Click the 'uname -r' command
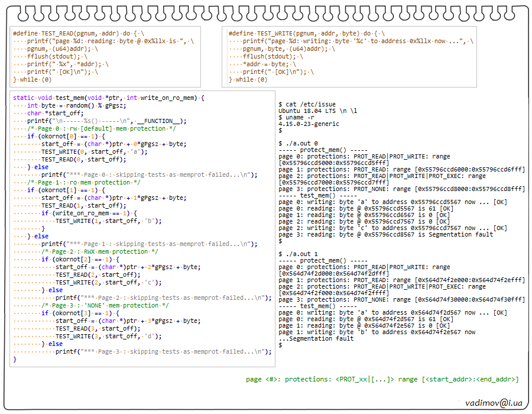Image resolution: width=532 pixels, height=414 pixels. point(299,117)
